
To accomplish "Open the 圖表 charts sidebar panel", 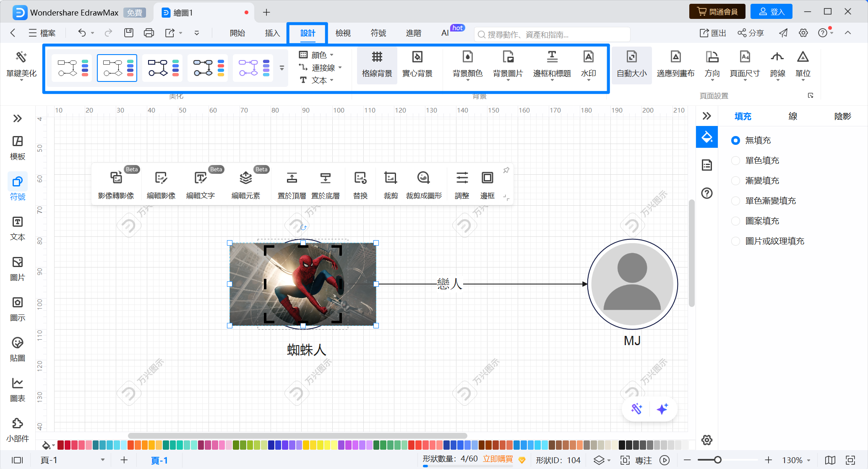I will 18,390.
